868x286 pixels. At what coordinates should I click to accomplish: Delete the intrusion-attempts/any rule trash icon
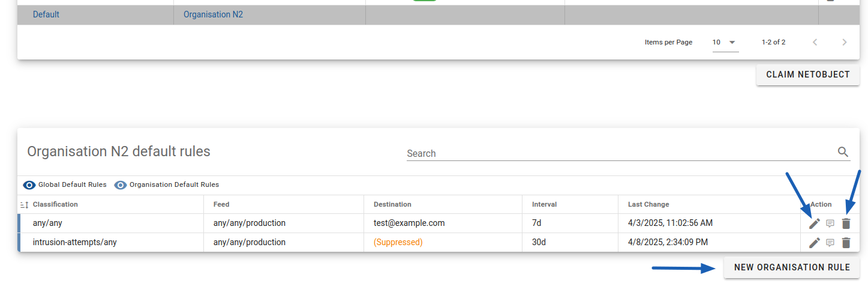pyautogui.click(x=846, y=243)
